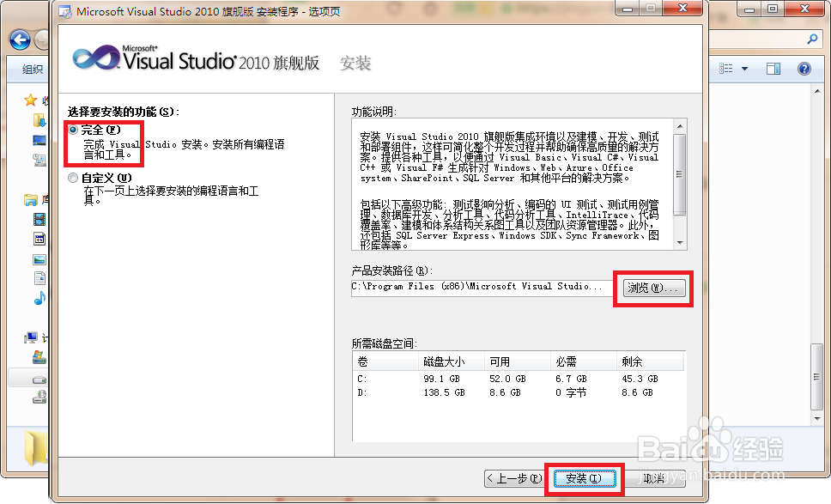The image size is (831, 504).
Task: Click the Favorites star icon in Explorer
Action: tap(31, 100)
